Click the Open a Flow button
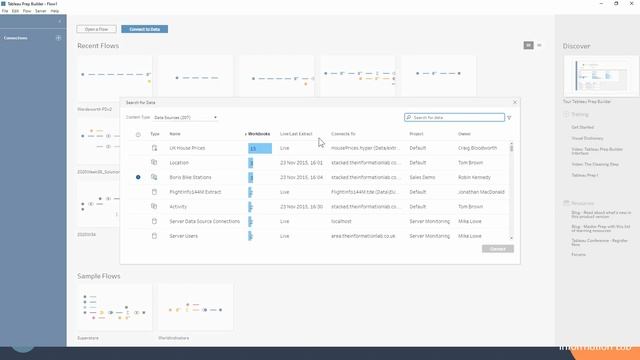Screen dimensions: 640x360 pyautogui.click(x=96, y=29)
